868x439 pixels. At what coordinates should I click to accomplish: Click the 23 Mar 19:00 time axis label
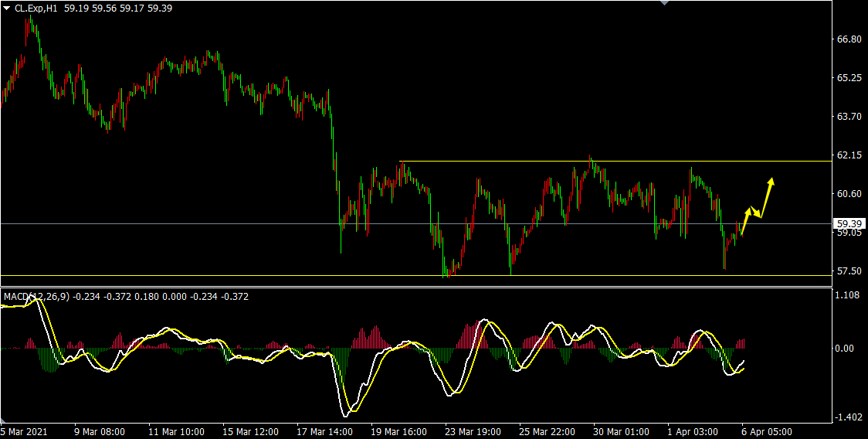tap(472, 431)
